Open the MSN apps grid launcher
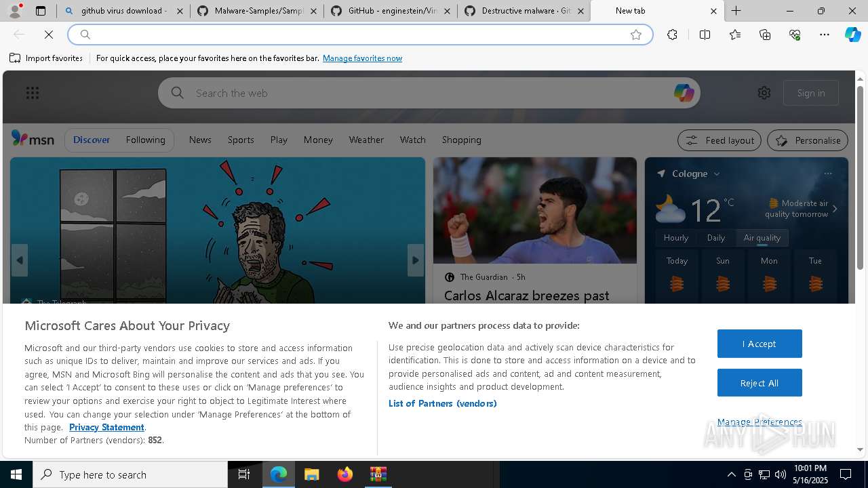The height and width of the screenshot is (488, 868). tap(32, 93)
